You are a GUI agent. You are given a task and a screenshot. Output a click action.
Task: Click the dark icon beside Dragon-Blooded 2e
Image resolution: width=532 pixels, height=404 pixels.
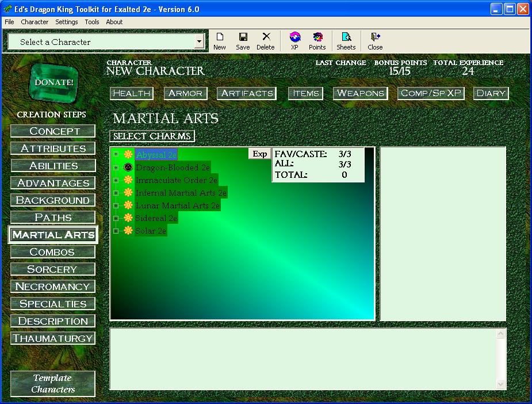(128, 167)
